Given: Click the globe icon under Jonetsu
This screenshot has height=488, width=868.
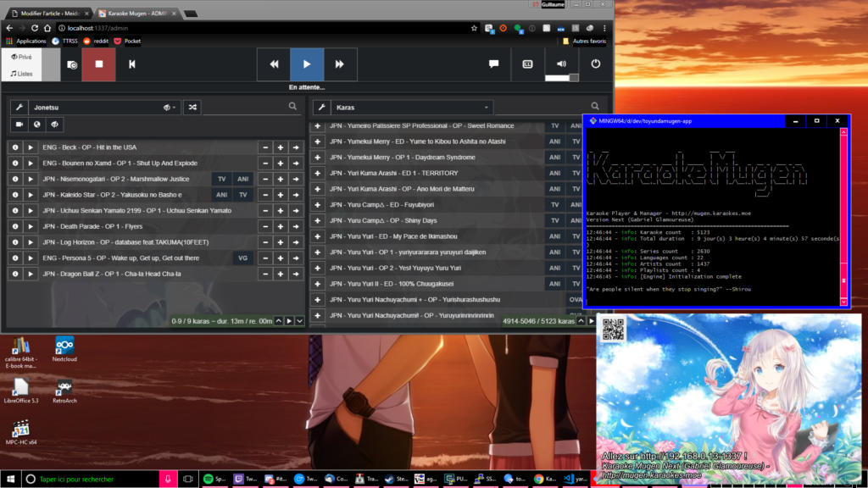Looking at the screenshot, I should coord(37,125).
